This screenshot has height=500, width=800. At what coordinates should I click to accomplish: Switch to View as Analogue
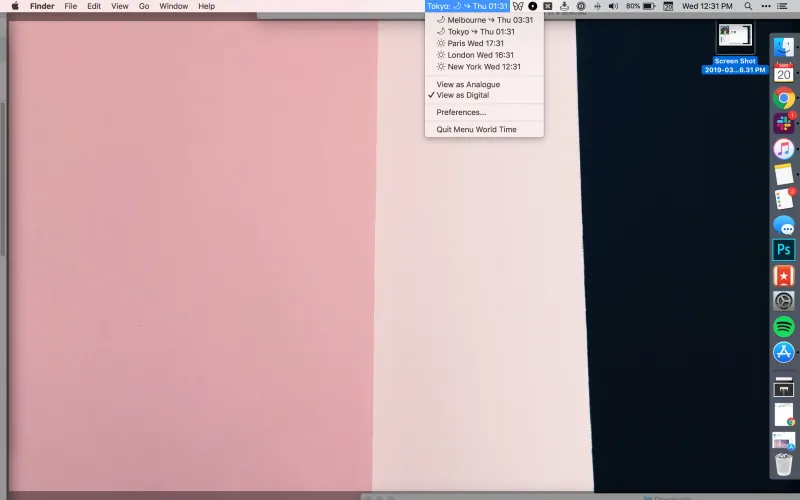coord(484,84)
